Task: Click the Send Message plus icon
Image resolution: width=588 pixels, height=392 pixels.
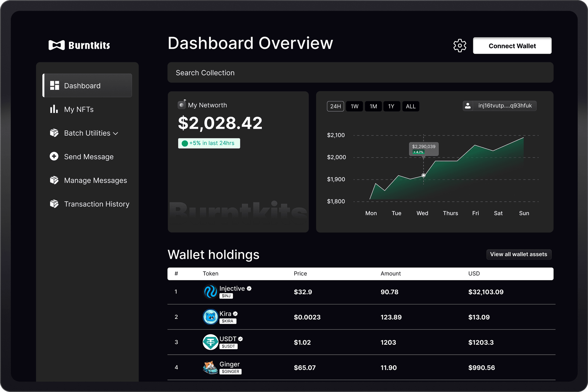Action: pos(54,156)
